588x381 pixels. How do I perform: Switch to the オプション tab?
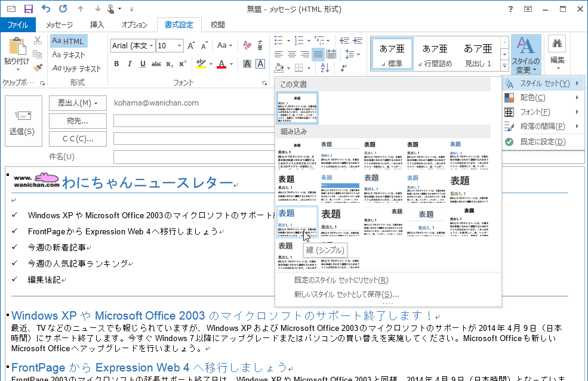pyautogui.click(x=134, y=24)
